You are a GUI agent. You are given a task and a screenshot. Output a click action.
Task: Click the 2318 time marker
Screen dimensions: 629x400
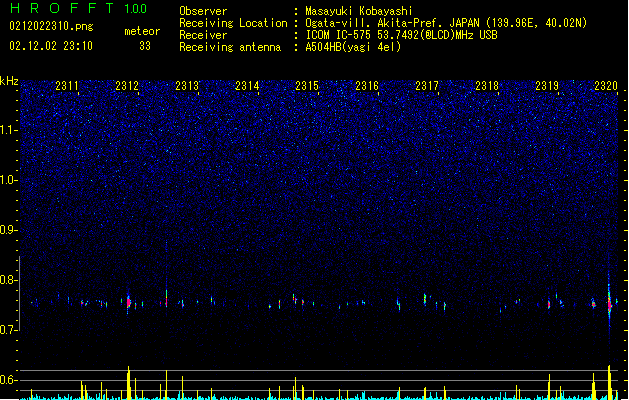(487, 86)
